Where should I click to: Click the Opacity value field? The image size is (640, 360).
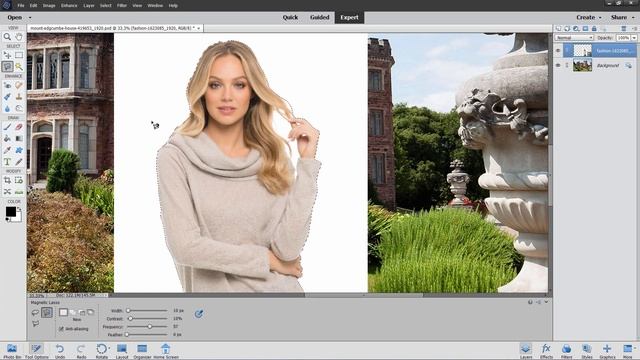point(623,38)
